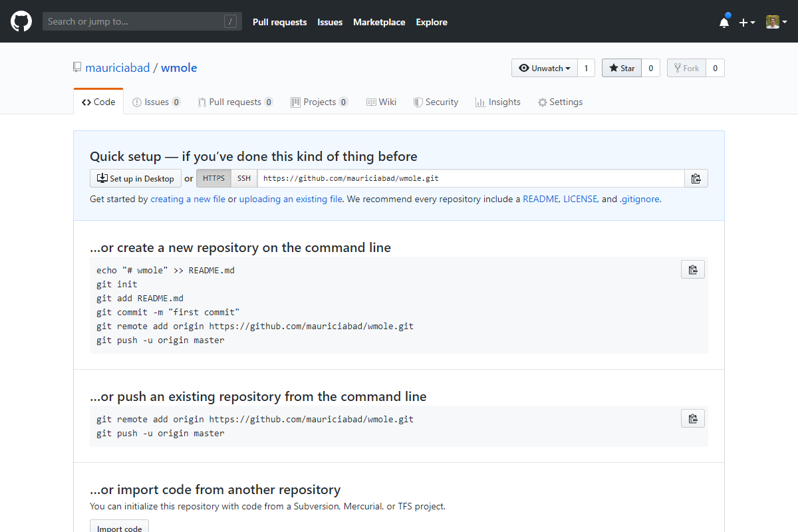Screen dimensions: 798x532
Task: View watchers count 1
Action: [x=586, y=68]
